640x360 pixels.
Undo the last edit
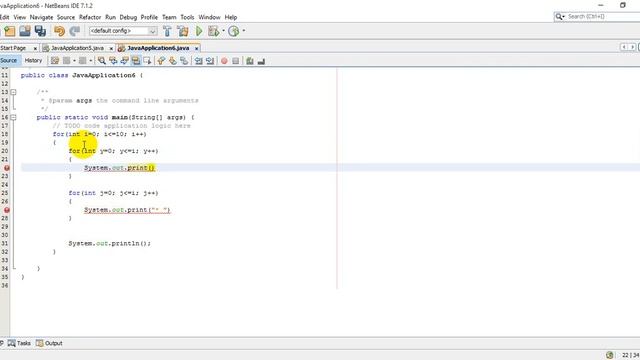[x=60, y=31]
